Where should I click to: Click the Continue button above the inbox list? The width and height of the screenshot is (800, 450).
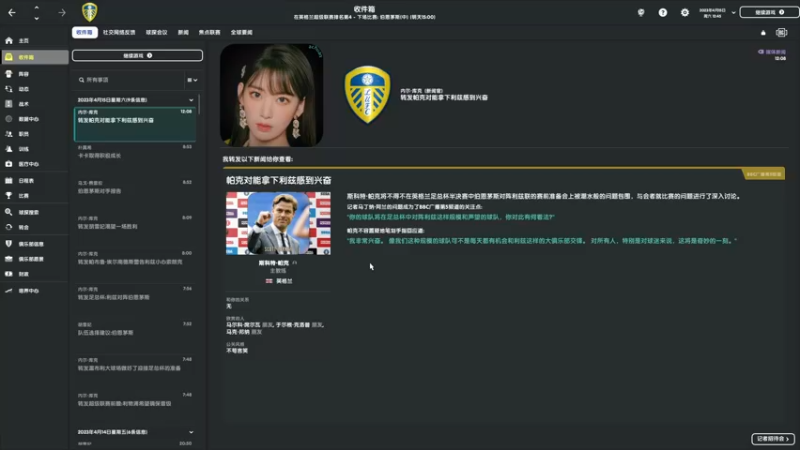137,55
